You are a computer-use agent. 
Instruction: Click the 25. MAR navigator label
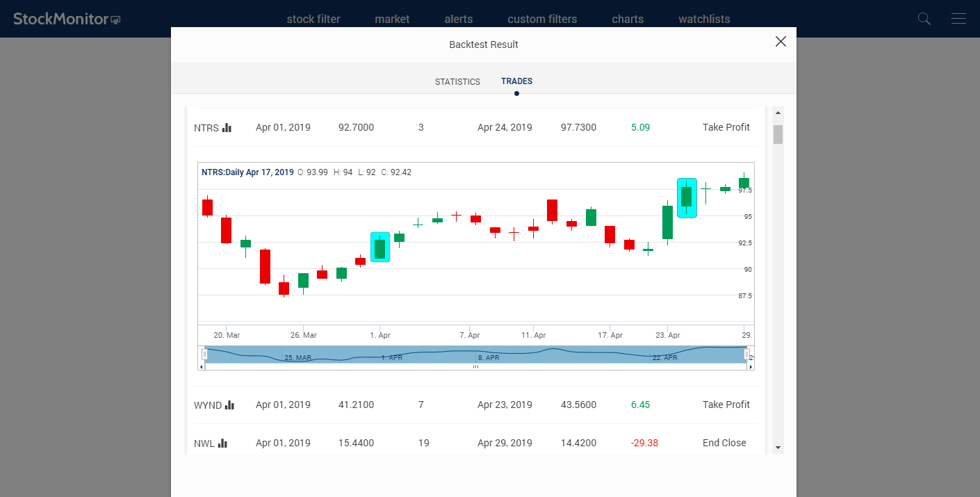(298, 357)
